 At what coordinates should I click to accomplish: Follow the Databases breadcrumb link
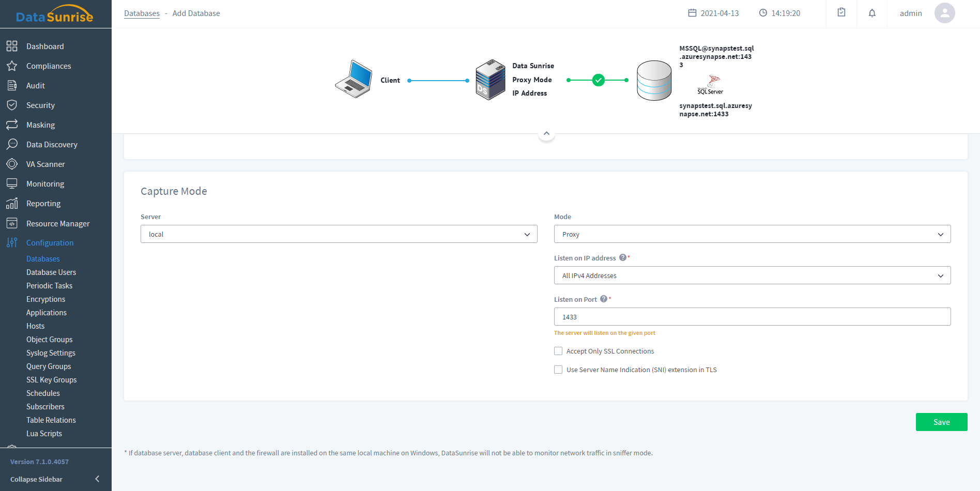point(142,13)
